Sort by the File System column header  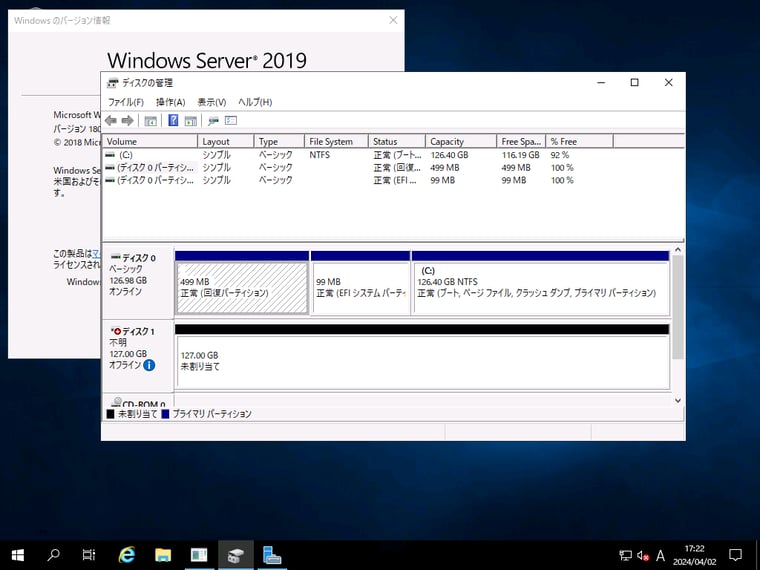[336, 142]
